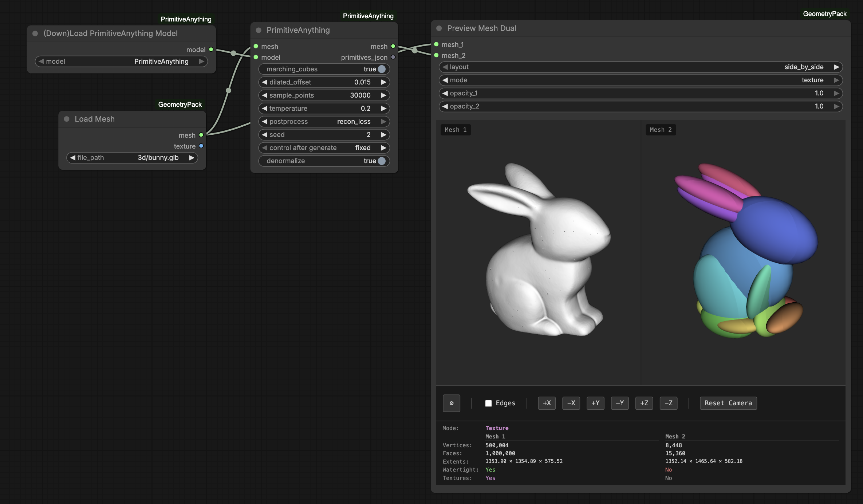Open the file_path dropdown showing 3d/bunny.glb
Image resolution: width=863 pixels, height=504 pixels.
tap(132, 158)
